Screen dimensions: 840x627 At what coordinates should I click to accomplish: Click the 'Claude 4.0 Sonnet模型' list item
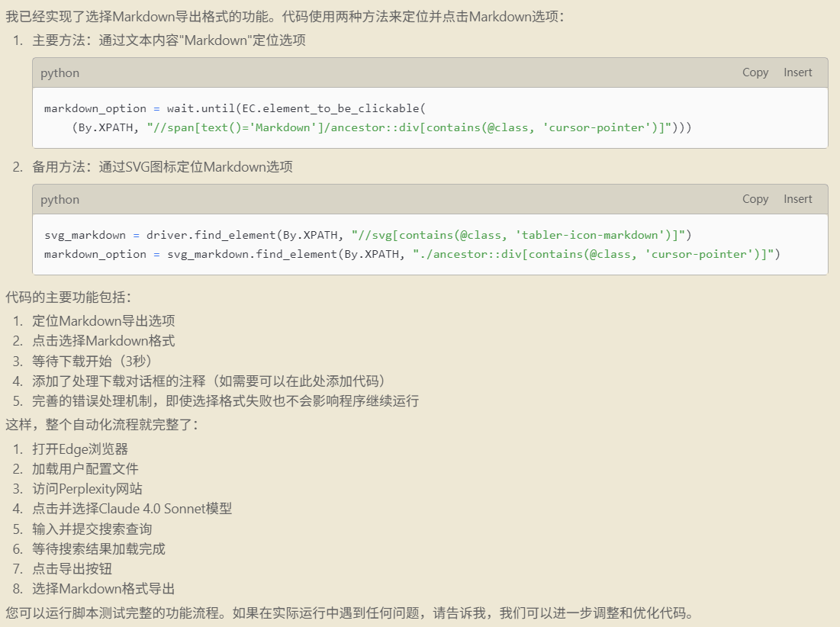131,509
